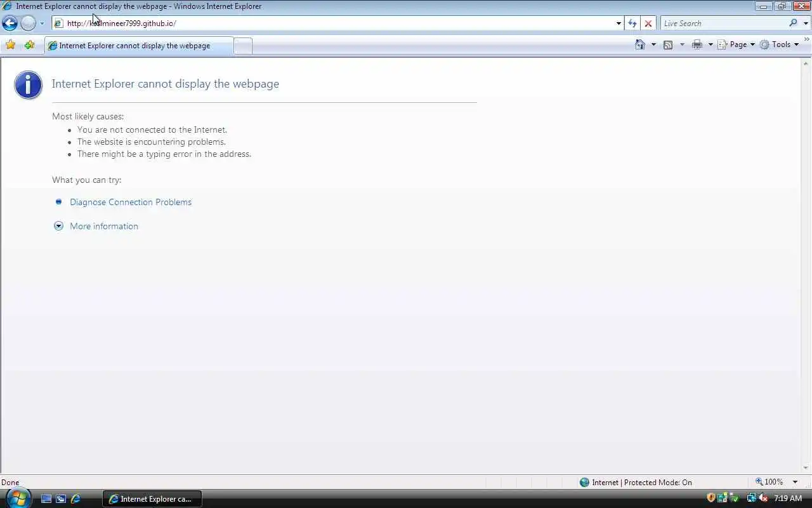Go to the Home page via house icon
This screenshot has height=508, width=812.
coord(640,44)
